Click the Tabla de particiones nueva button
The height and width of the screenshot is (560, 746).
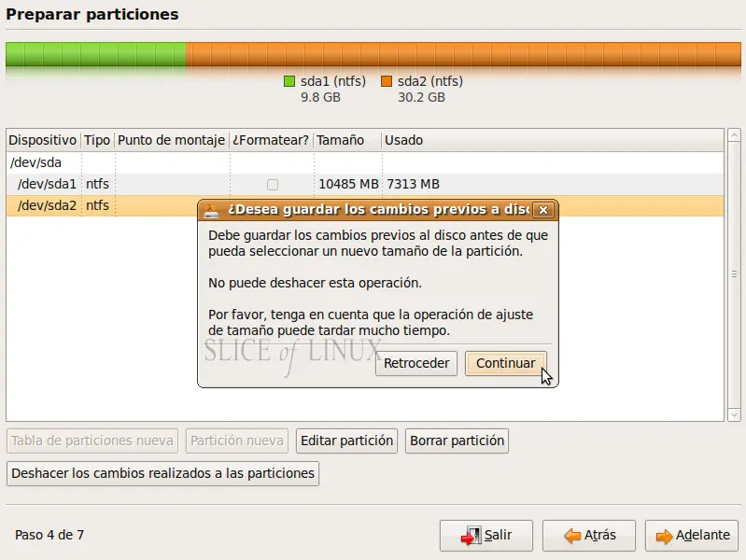click(92, 441)
